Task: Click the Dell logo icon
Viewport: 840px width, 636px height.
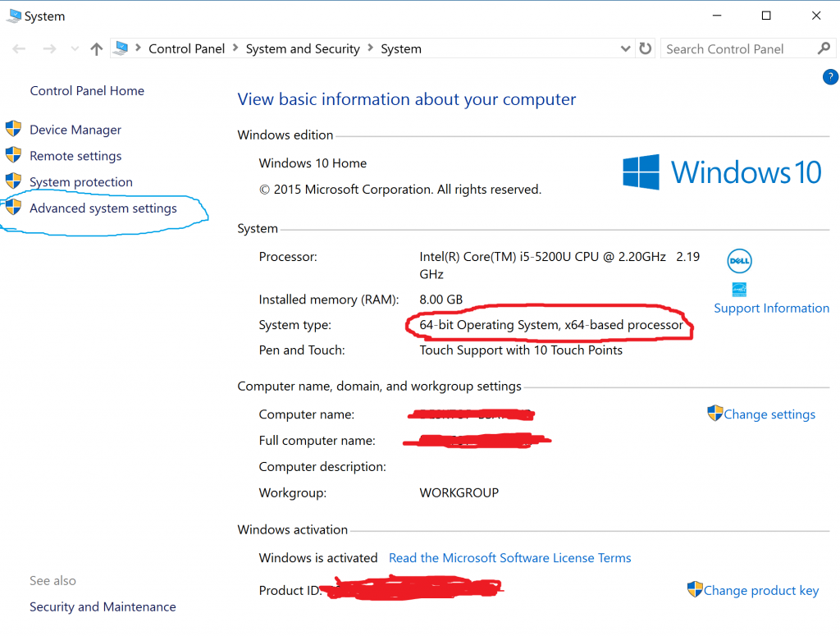Action: click(x=739, y=261)
